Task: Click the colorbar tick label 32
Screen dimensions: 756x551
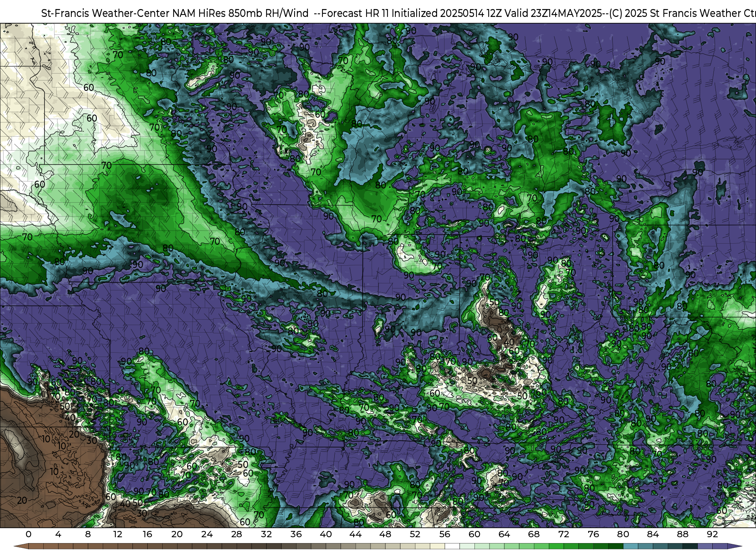Action: [266, 534]
